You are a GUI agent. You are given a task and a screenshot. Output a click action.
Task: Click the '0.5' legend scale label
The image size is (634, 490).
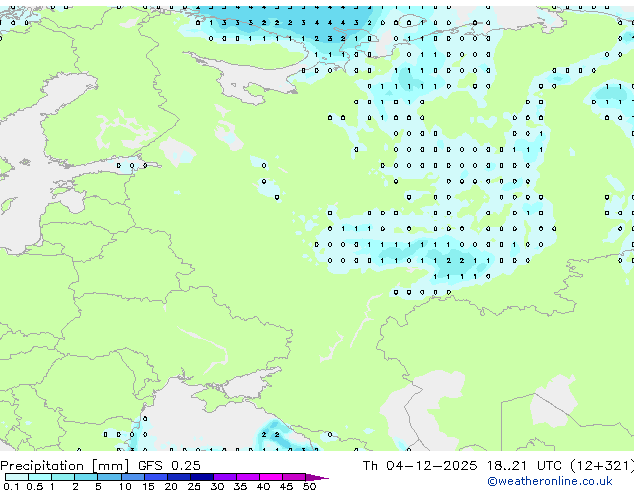tap(35, 486)
